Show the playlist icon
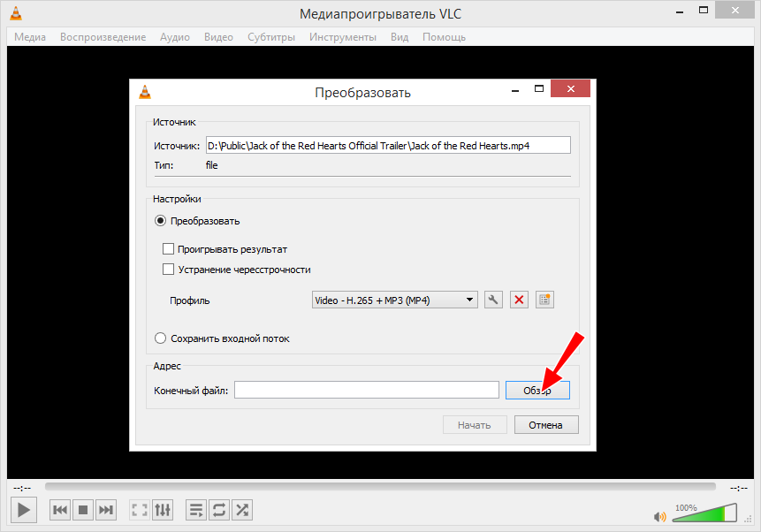Image resolution: width=761 pixels, height=532 pixels. (x=196, y=510)
